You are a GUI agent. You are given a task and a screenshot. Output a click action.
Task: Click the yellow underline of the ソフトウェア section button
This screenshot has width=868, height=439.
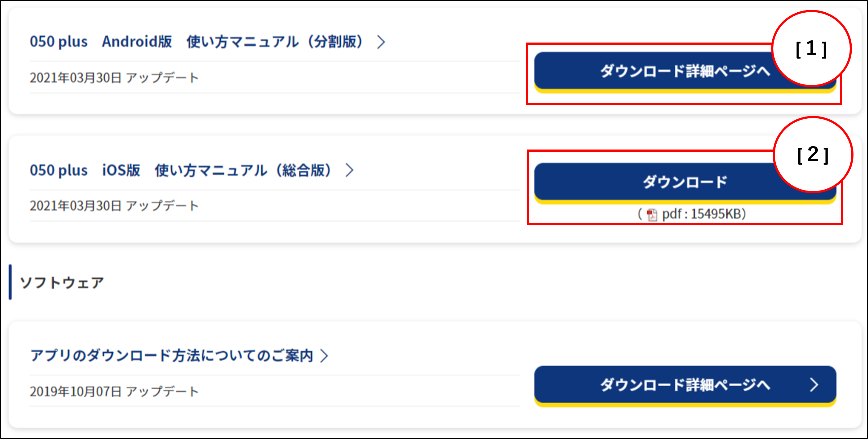click(x=685, y=405)
